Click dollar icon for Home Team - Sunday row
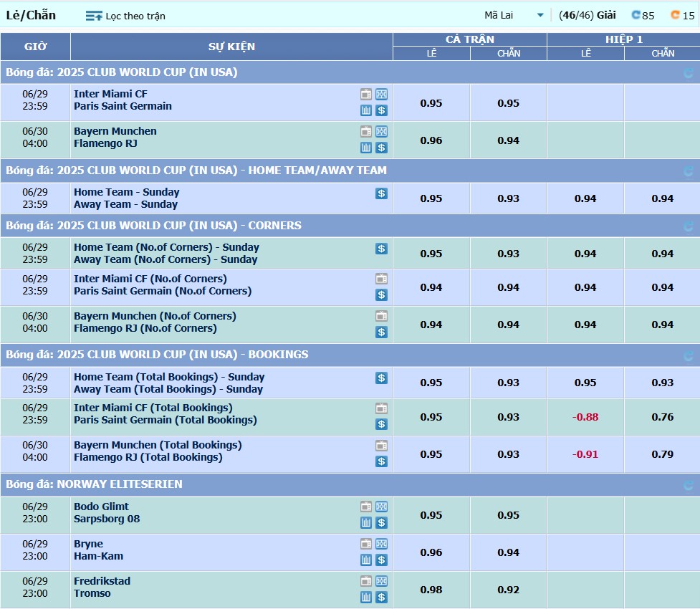 click(x=381, y=193)
